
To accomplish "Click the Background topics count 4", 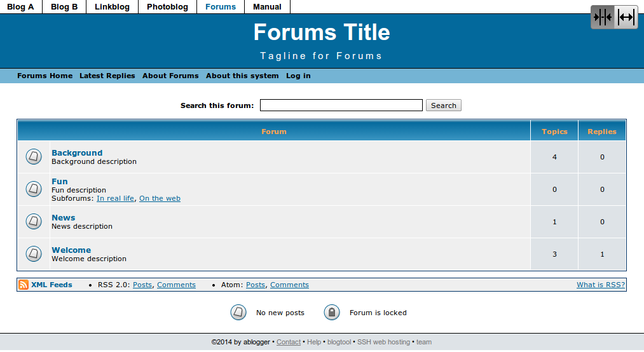I will click(554, 157).
